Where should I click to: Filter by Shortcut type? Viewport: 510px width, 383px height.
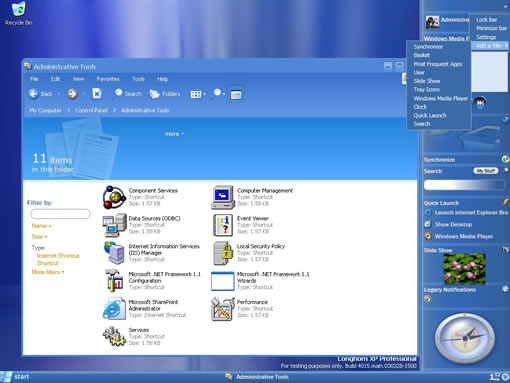point(48,263)
